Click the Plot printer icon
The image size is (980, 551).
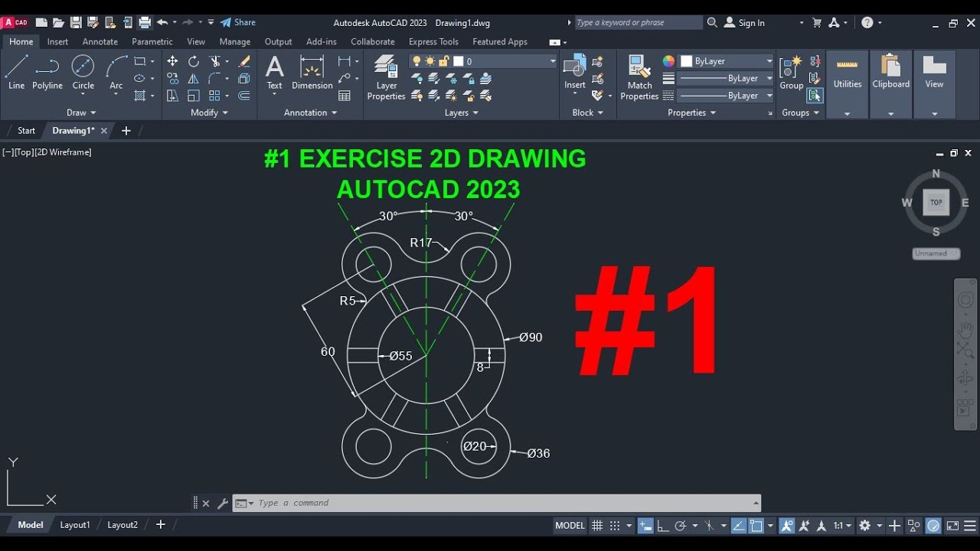(145, 23)
